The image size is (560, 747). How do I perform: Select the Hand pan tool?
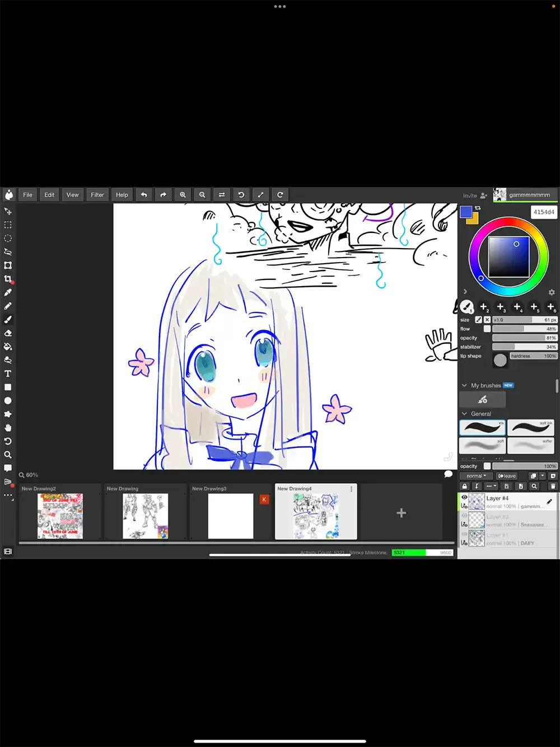[x=8, y=428]
